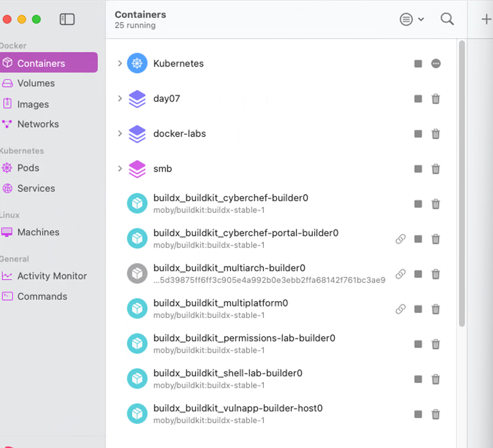The image size is (493, 448).
Task: Stop the day07 group
Action: (418, 99)
